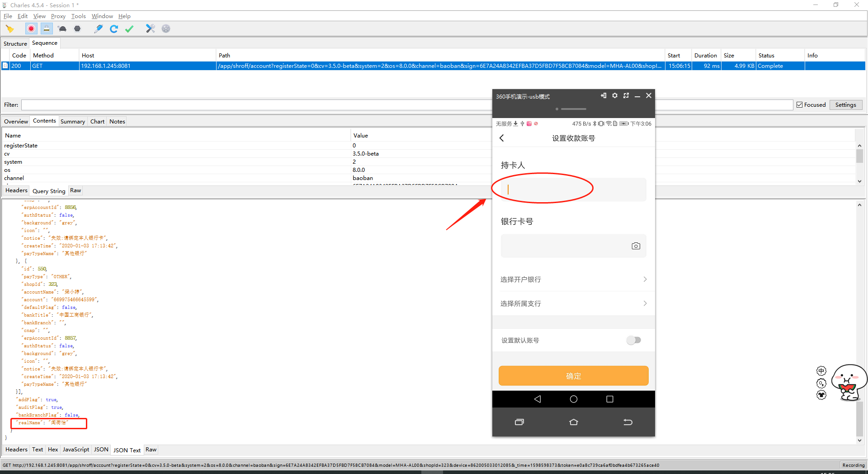Open the Proxy menu
The width and height of the screenshot is (868, 474).
click(58, 16)
